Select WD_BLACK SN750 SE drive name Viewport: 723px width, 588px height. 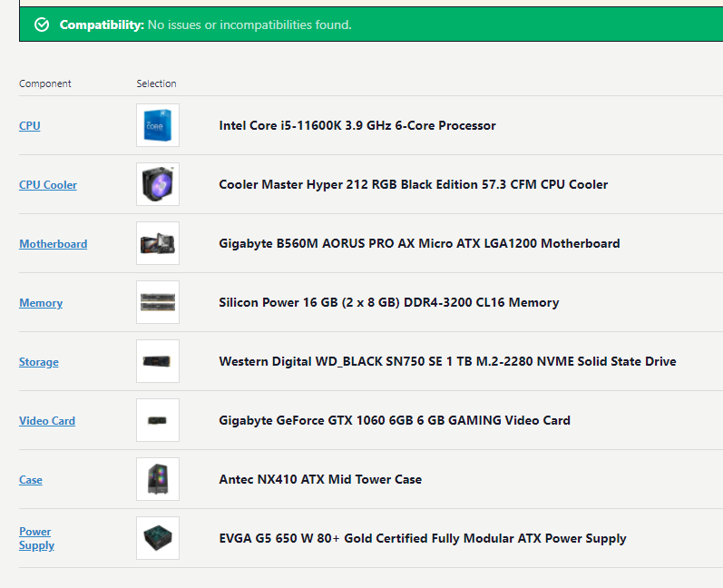pos(447,361)
